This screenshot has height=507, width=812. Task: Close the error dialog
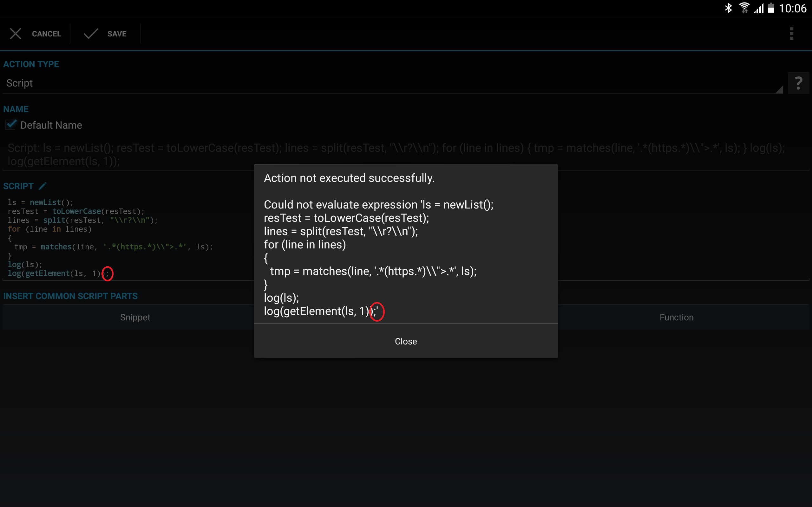405,341
